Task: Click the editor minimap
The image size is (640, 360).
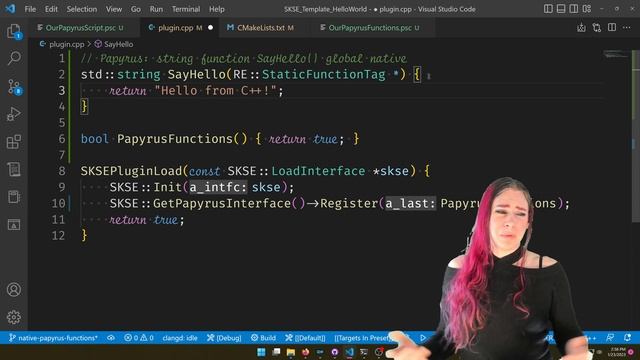Action: click(616, 54)
